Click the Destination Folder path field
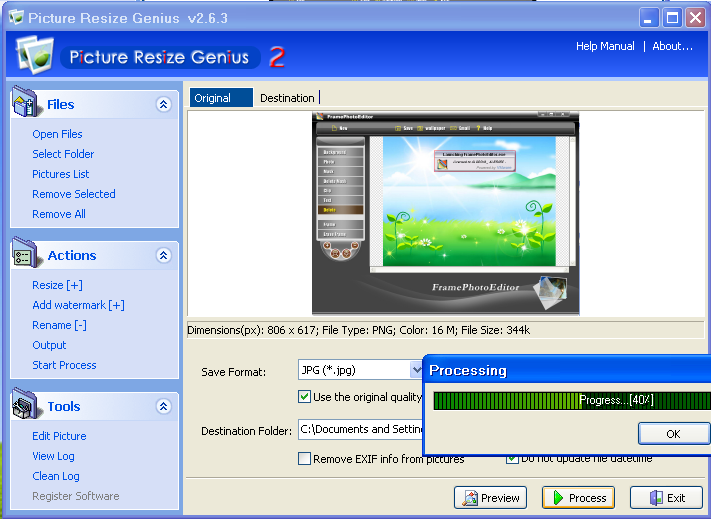 pos(360,429)
